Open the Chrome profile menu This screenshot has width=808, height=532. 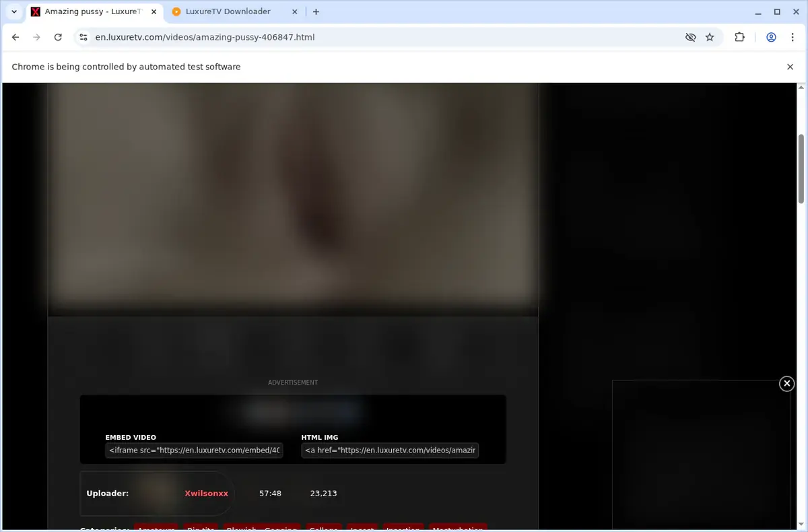pyautogui.click(x=771, y=37)
